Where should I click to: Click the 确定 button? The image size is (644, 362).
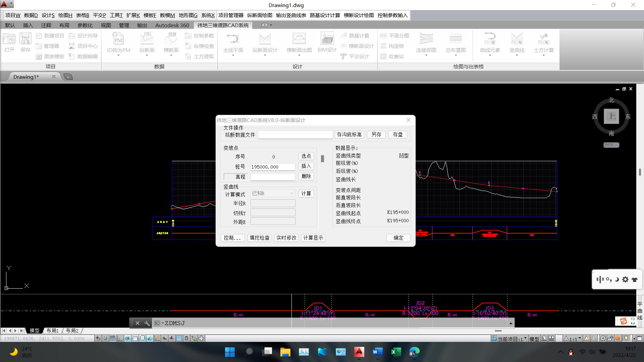[398, 238]
